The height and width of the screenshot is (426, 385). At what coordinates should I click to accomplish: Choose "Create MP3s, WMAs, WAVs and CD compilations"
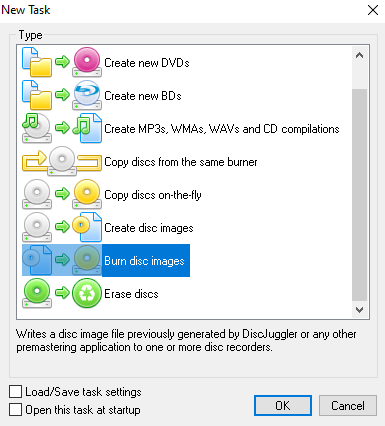222,129
